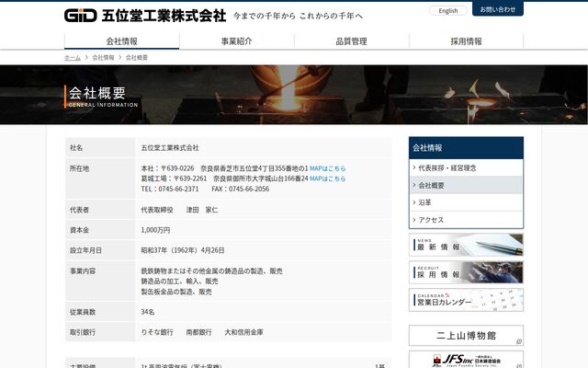Click the 代表取締役 津田 家仁 text
The image size is (588, 368).
(179, 210)
